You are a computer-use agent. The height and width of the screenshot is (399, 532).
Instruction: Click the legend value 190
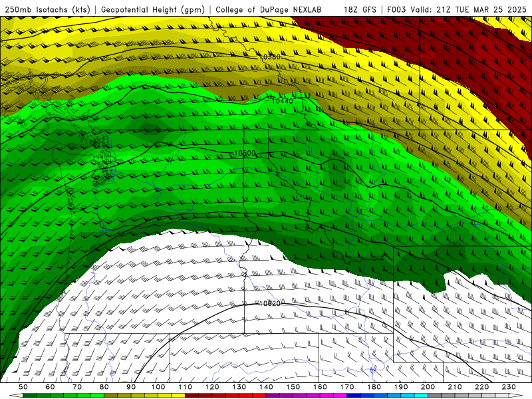pyautogui.click(x=401, y=387)
